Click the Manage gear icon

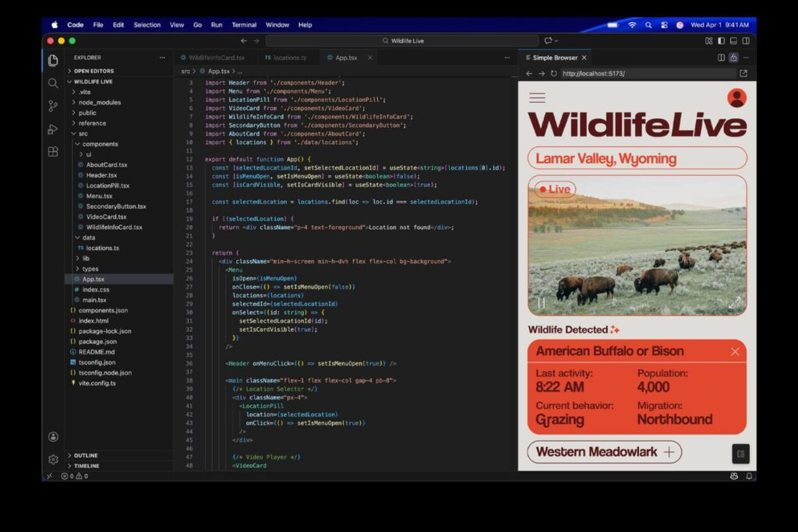(x=53, y=460)
